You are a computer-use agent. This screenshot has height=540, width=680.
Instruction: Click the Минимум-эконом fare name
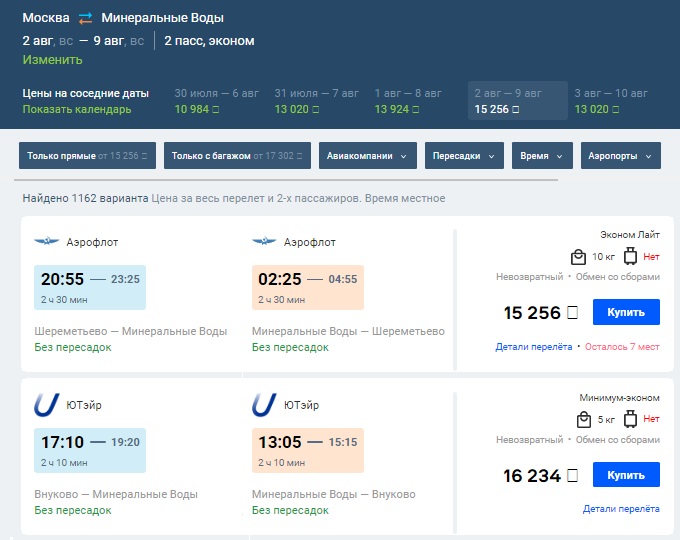click(x=619, y=398)
